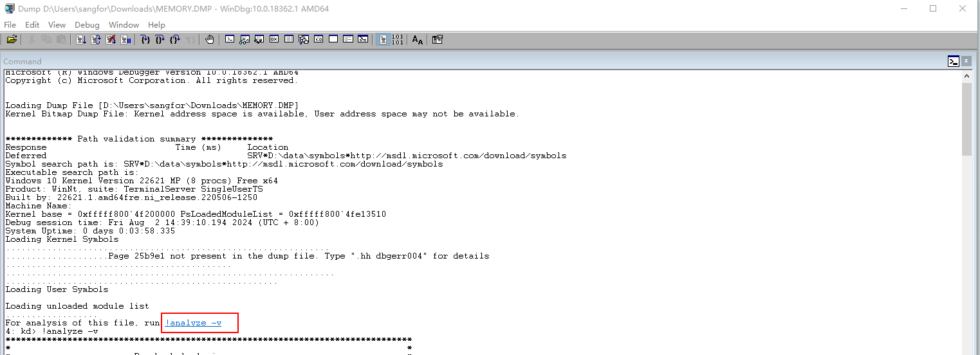
Task: Expand the Window menu
Action: click(124, 24)
